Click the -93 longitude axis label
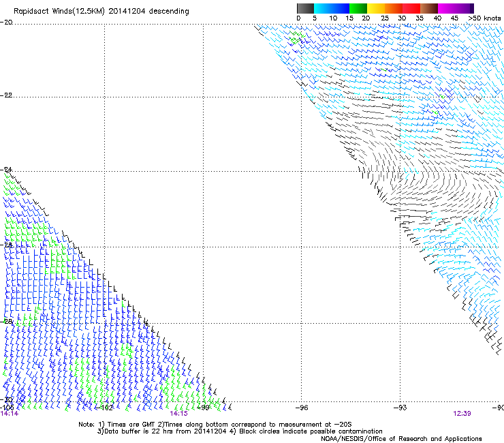The image size is (504, 443). [x=400, y=408]
